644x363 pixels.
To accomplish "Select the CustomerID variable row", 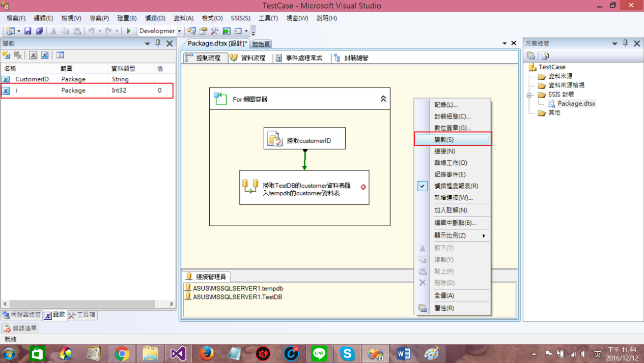I will (88, 79).
